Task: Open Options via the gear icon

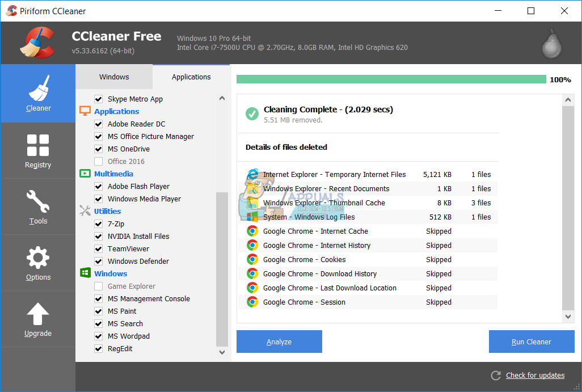Action: [37, 258]
